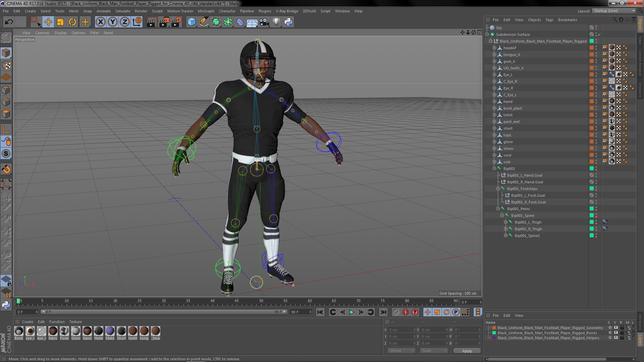
Task: Click the Live Selection tool icon
Action: click(35, 22)
